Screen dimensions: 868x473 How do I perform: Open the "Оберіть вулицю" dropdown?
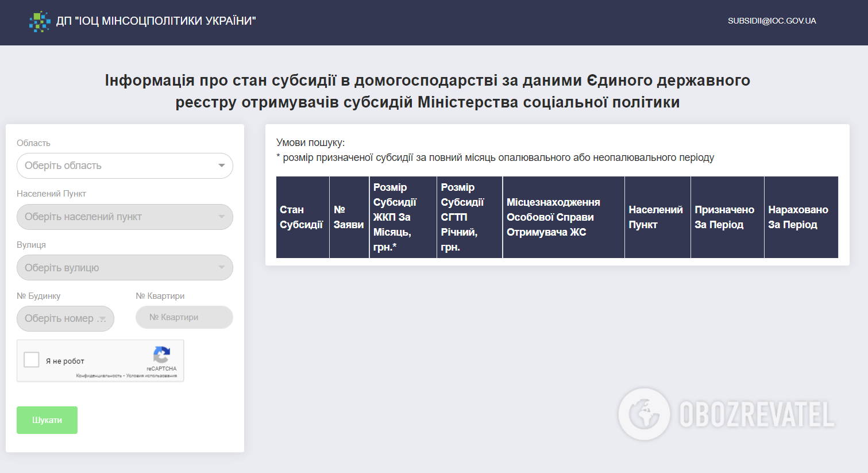[x=125, y=268]
